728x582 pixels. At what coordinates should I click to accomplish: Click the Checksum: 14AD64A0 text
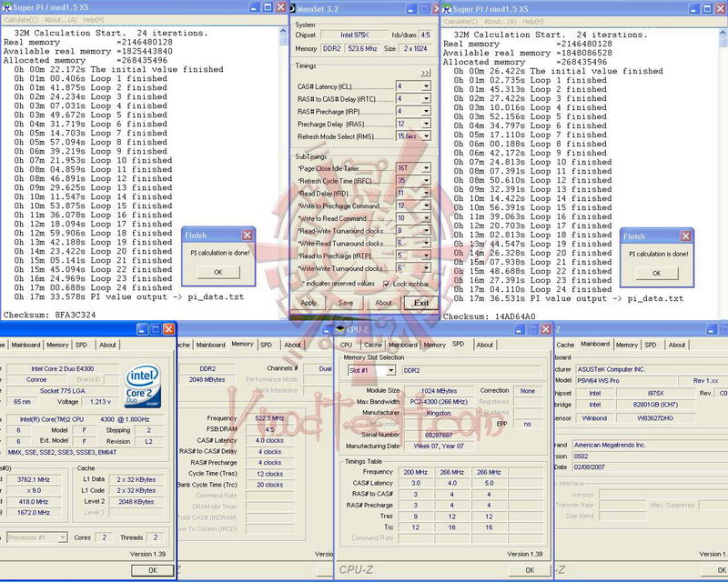pyautogui.click(x=490, y=316)
